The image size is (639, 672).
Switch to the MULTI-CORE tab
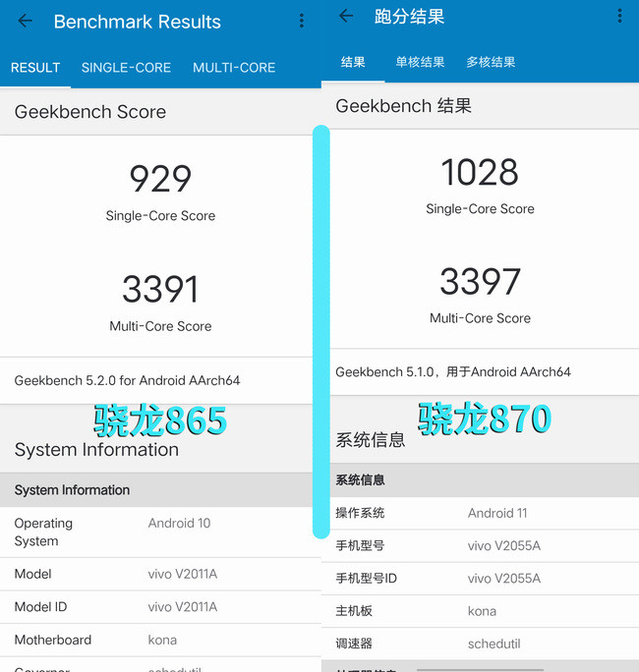[234, 68]
